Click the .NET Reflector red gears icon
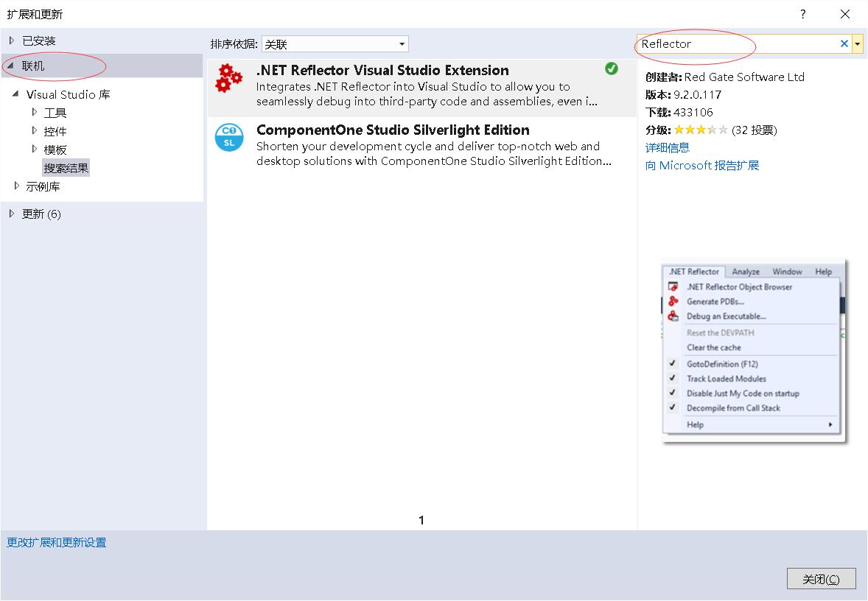Viewport: 868px width, 601px height. pyautogui.click(x=229, y=78)
